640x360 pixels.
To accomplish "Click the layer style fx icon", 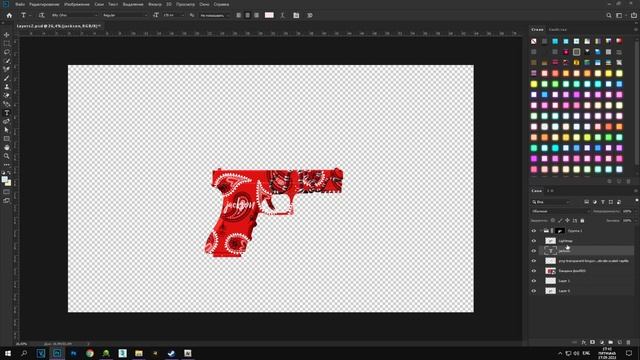I will pyautogui.click(x=584, y=342).
